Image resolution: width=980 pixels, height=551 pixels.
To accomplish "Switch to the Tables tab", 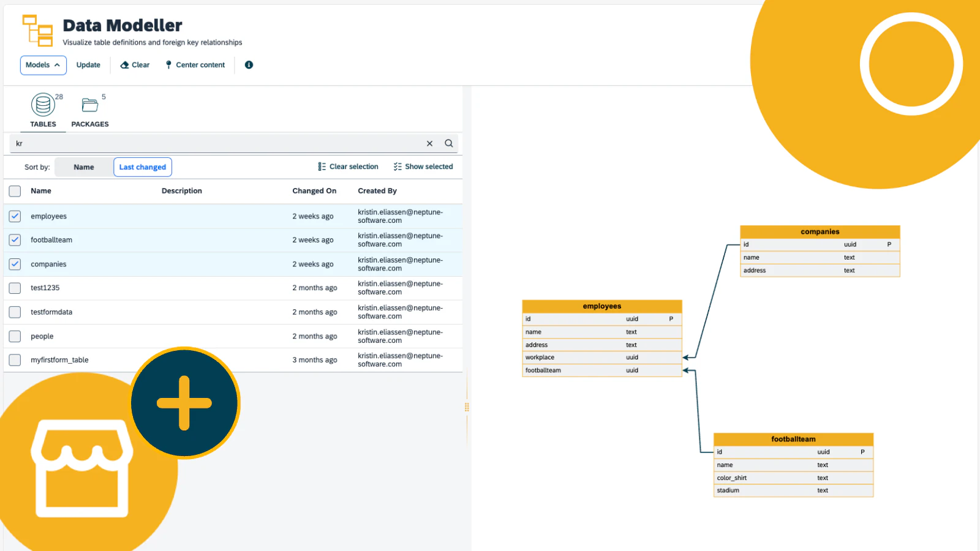I will [43, 111].
